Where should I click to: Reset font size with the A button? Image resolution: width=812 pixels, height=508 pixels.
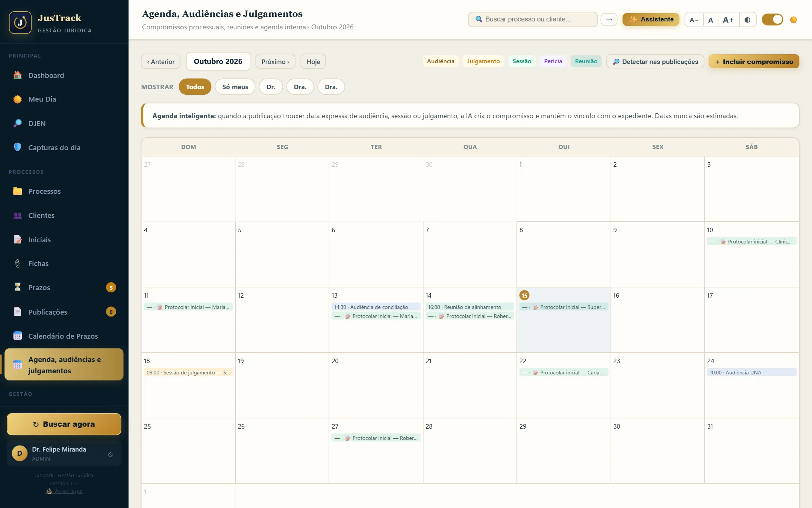[710, 20]
